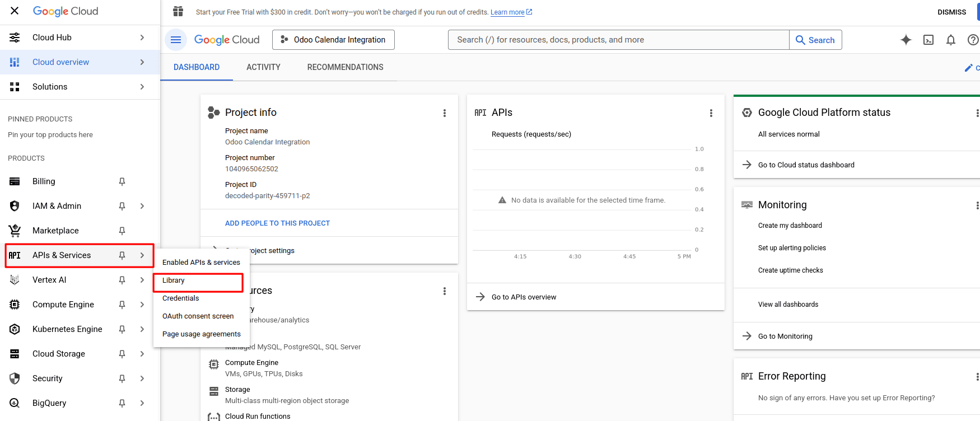Viewport: 980px width, 421px height.
Task: Expand Vertex AI submenu chevron
Action: [142, 280]
